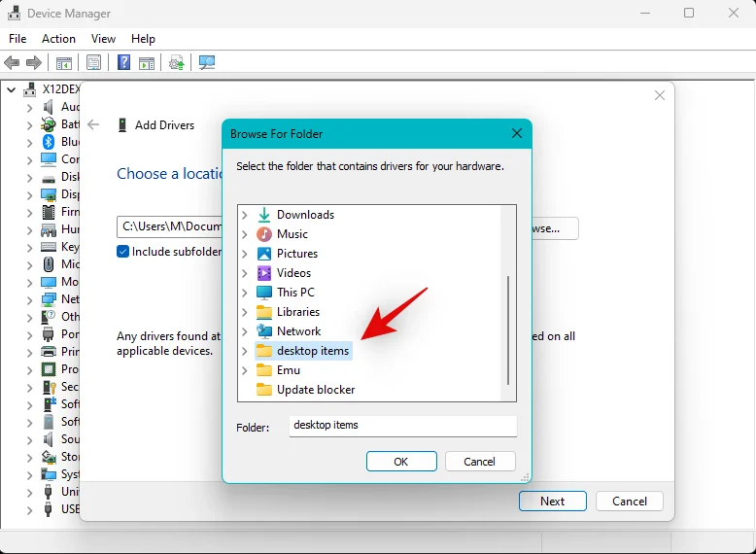Viewport: 756px width, 554px height.
Task: Click Next in Add Drivers window
Action: pos(553,501)
